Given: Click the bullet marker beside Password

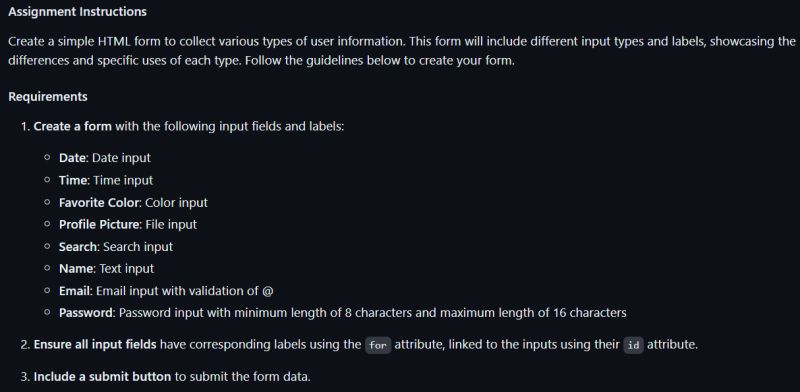Looking at the screenshot, I should click(x=47, y=312).
